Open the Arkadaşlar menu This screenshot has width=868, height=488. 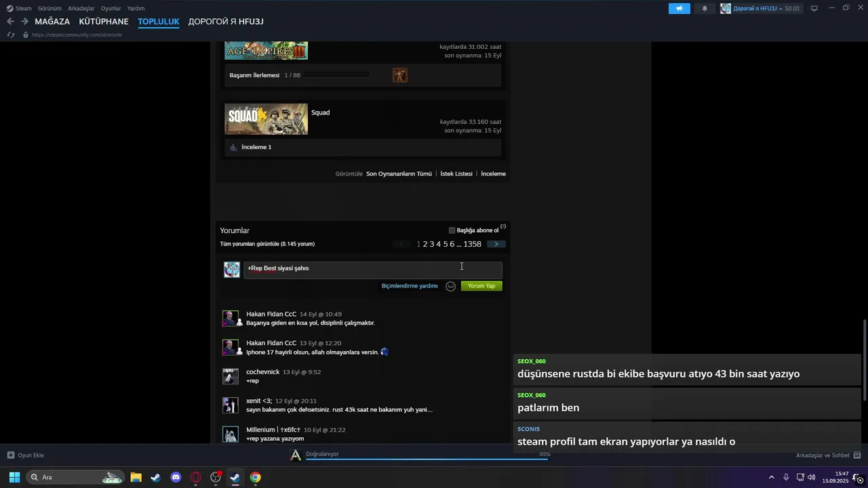click(81, 8)
